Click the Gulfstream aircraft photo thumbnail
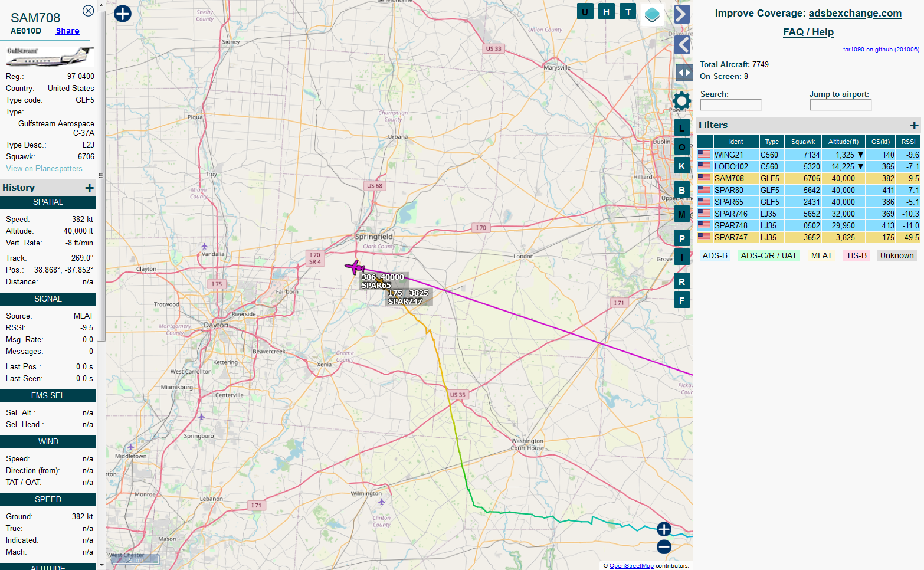 pyautogui.click(x=50, y=57)
